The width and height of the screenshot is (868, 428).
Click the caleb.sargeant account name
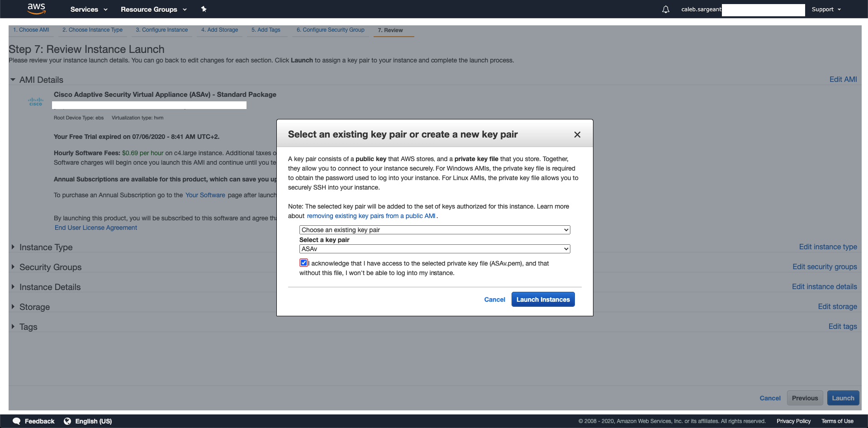coord(701,10)
